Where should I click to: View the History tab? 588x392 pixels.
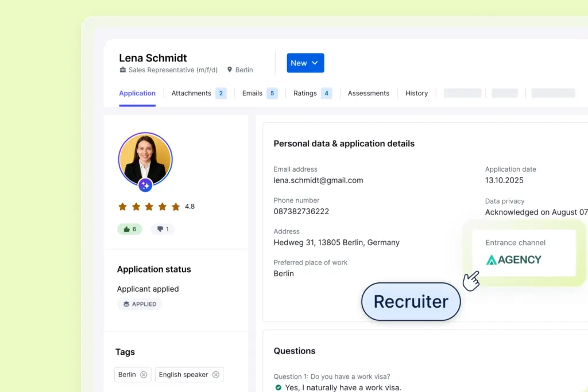tap(416, 93)
